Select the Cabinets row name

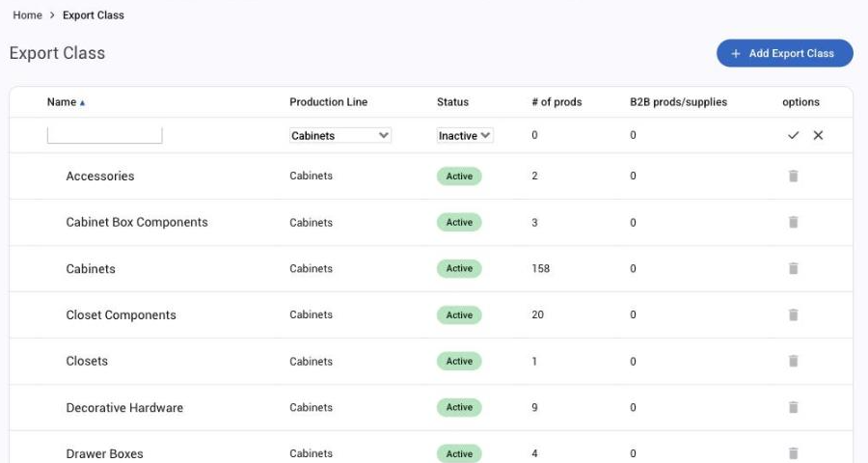click(91, 268)
